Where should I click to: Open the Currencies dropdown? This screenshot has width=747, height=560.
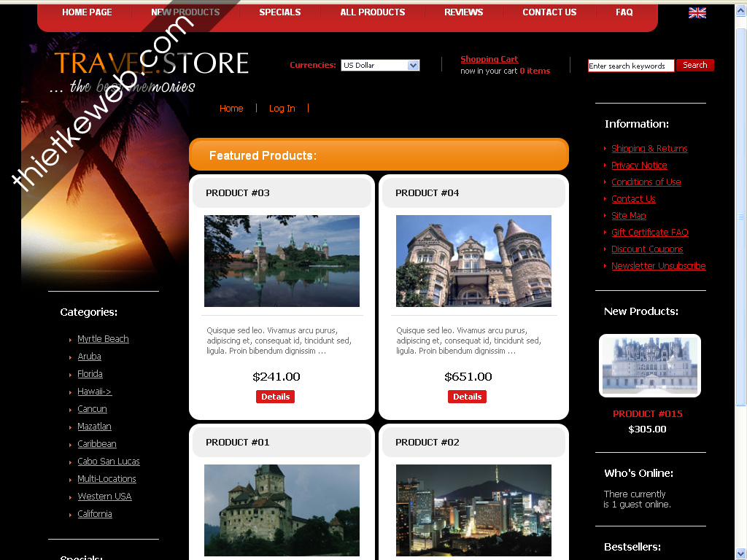[380, 66]
